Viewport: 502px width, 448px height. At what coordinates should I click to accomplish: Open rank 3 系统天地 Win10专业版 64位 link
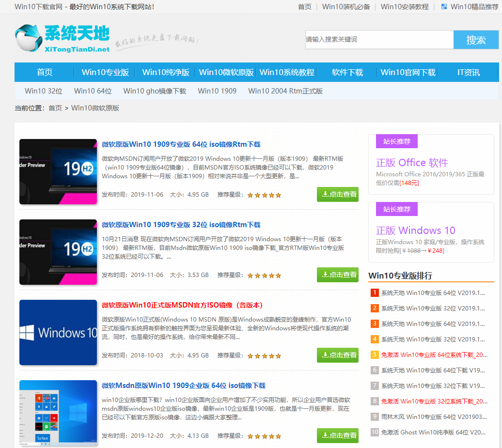click(433, 324)
